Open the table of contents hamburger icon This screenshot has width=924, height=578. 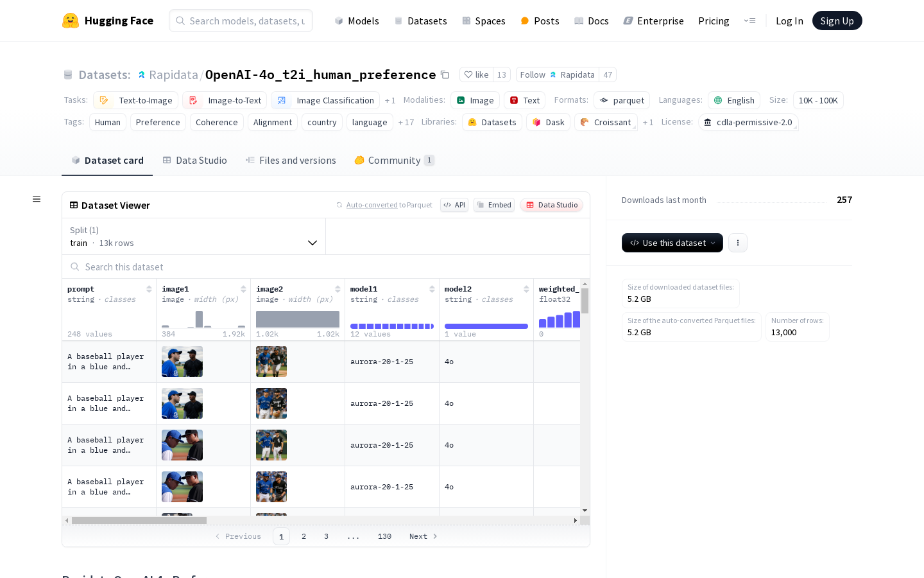[37, 199]
